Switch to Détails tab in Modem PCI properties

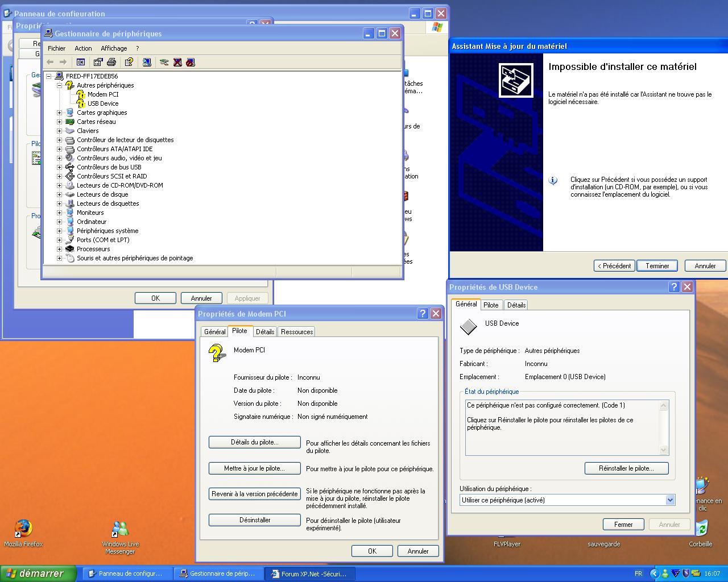(265, 332)
